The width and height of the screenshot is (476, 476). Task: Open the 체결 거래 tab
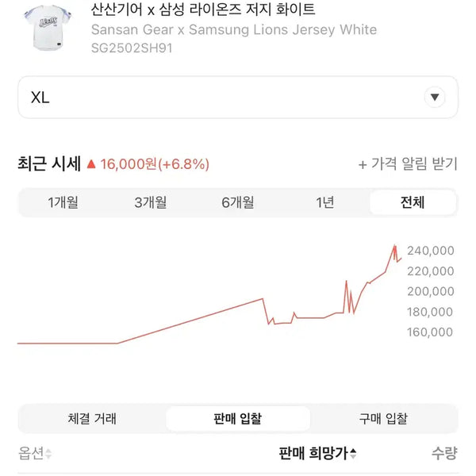92,419
